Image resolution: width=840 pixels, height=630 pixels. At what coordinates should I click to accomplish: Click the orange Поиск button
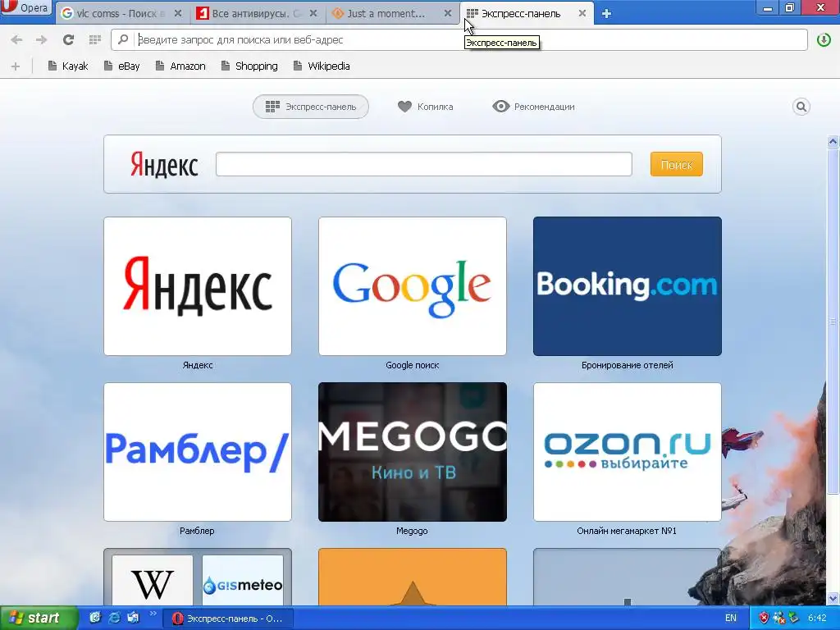[x=676, y=164]
